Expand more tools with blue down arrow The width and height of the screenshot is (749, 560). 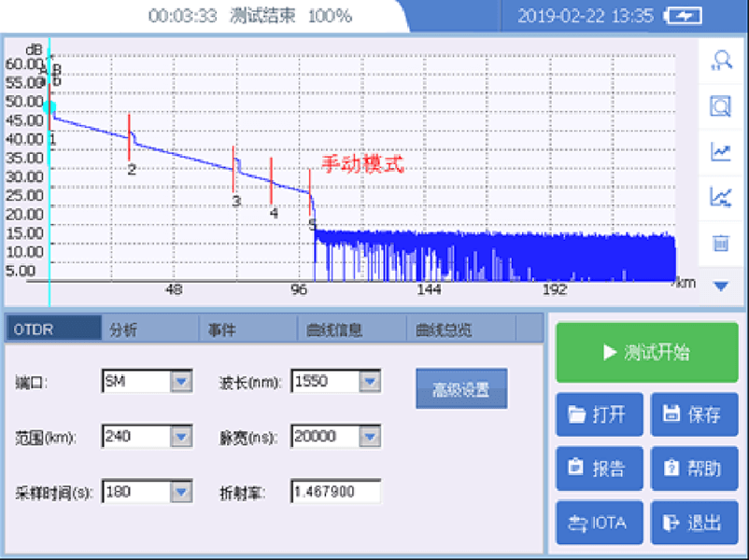click(720, 287)
